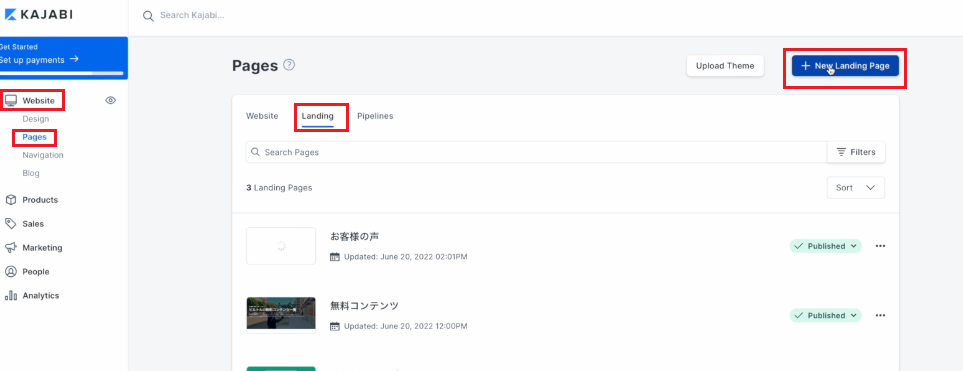Click the filter lines icon
963x371 pixels.
[x=841, y=152]
